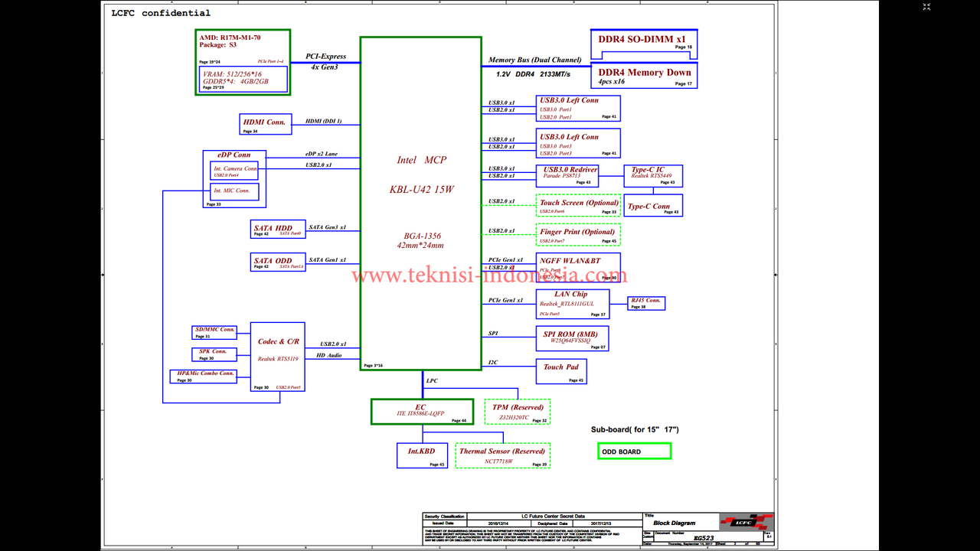
Task: Click the 'W25Q64FVSSIQ' part number
Action: click(x=571, y=341)
